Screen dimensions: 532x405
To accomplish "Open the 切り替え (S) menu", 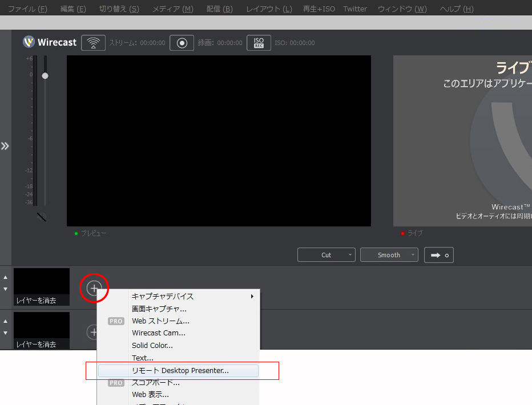I will tap(119, 9).
